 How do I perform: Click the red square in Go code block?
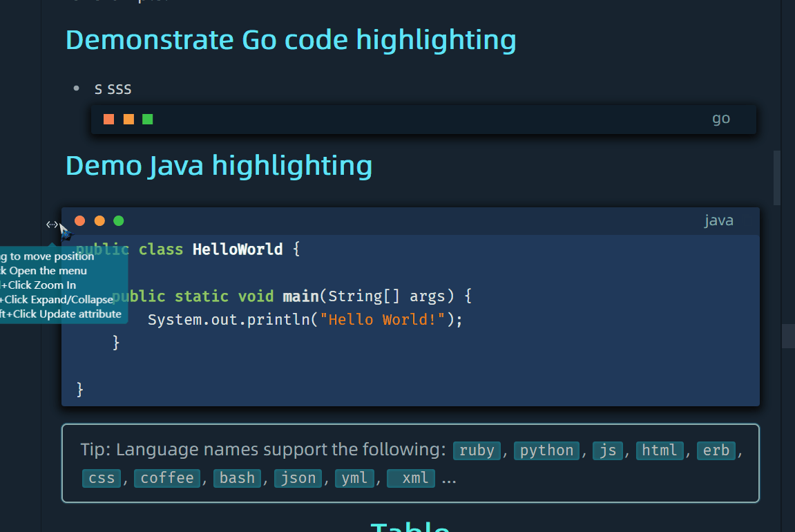click(108, 120)
